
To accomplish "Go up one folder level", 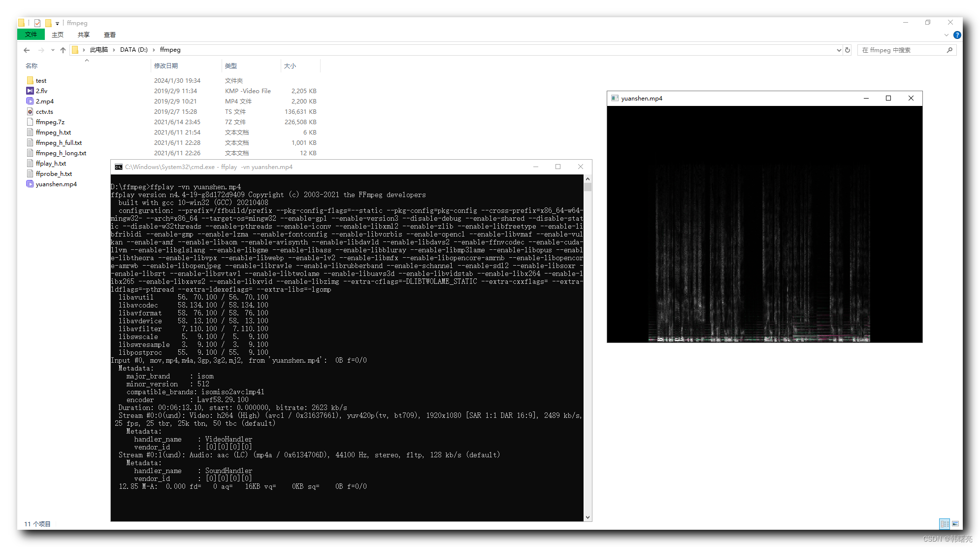I will 63,50.
